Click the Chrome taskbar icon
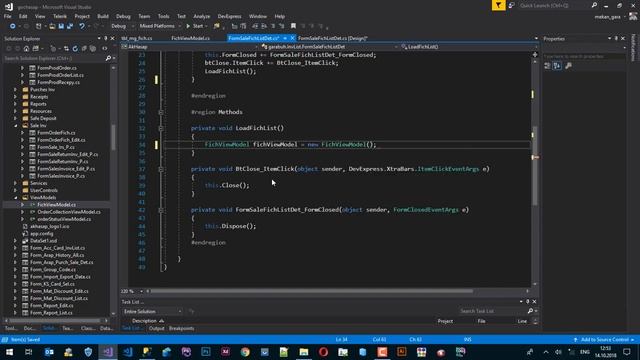Image resolution: width=640 pixels, height=360 pixels. [245, 351]
